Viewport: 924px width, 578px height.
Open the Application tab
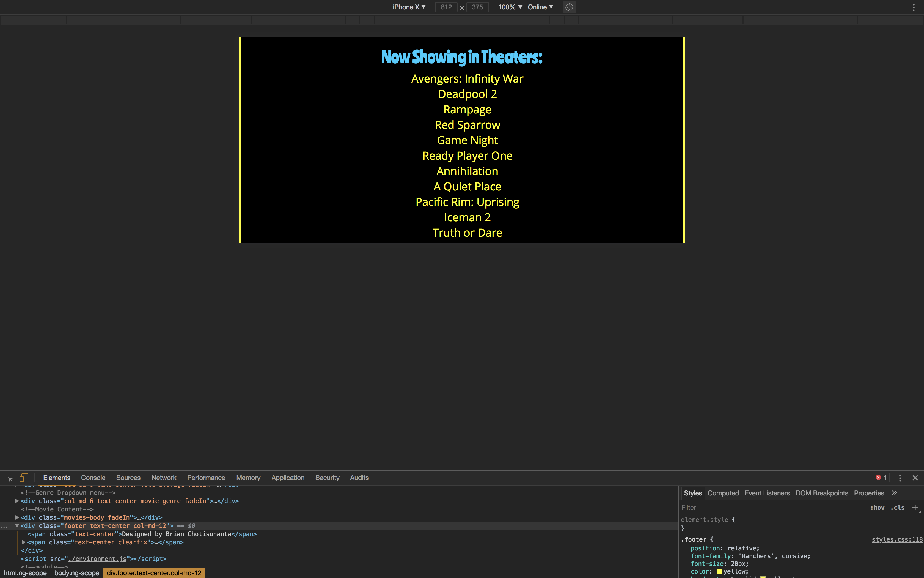pyautogui.click(x=288, y=478)
